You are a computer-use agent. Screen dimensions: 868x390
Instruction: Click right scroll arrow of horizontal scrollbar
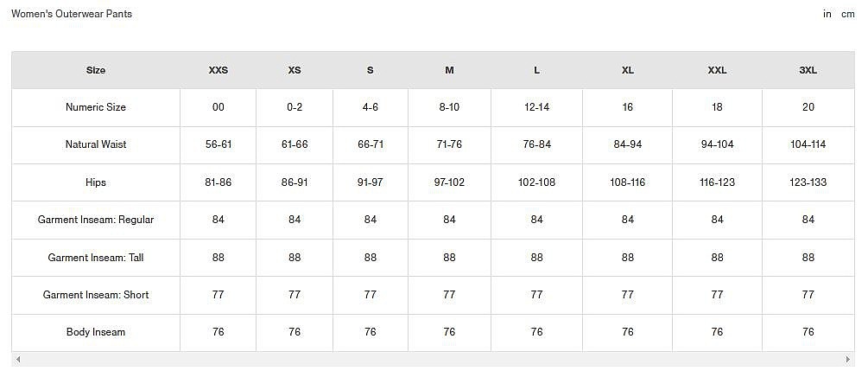tap(848, 360)
